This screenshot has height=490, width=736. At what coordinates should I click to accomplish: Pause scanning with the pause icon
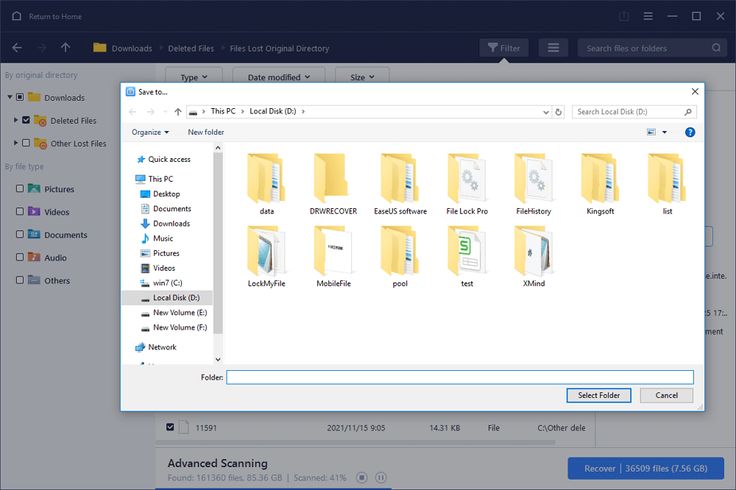click(380, 478)
